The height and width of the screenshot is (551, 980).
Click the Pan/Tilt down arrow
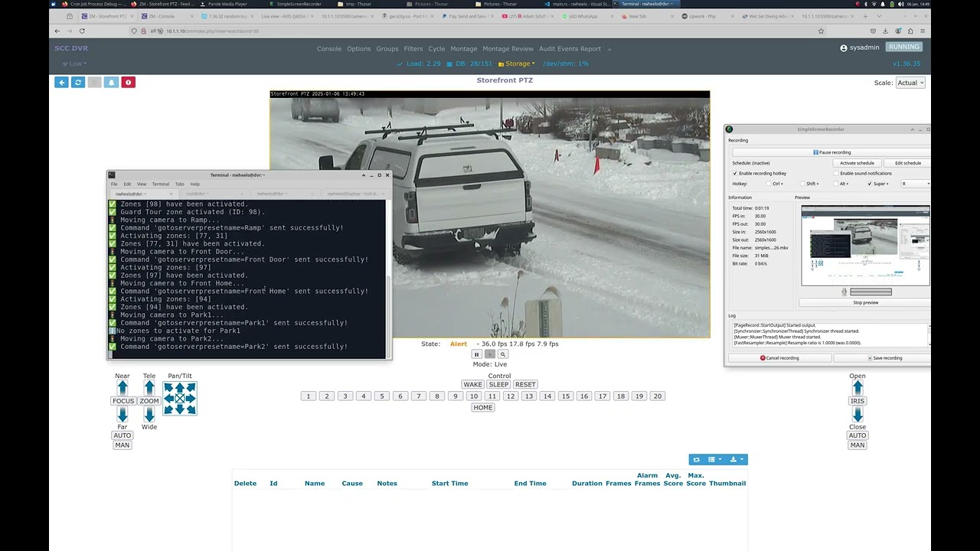tap(180, 410)
